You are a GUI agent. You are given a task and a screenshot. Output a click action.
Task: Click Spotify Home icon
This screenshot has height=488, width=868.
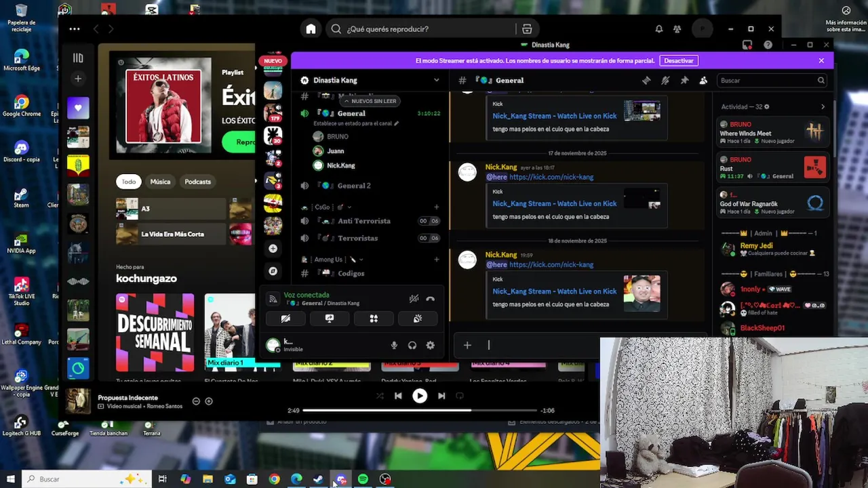click(311, 29)
